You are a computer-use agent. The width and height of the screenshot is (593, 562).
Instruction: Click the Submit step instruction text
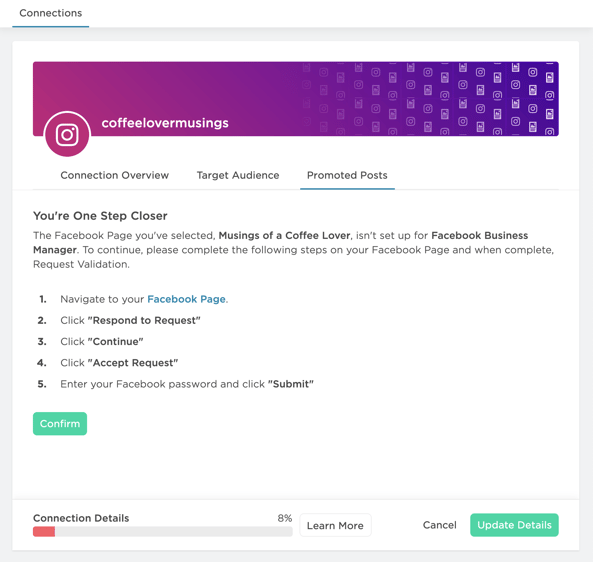pos(187,384)
